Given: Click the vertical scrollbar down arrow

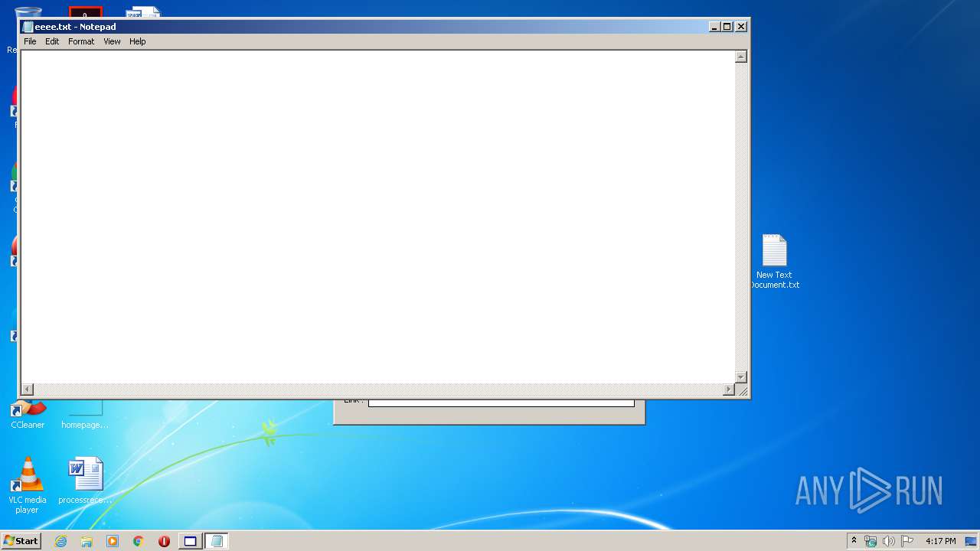Looking at the screenshot, I should click(740, 377).
